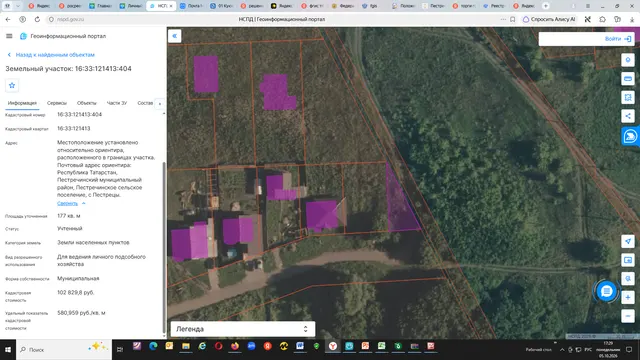Open the Windows Start menu
Image resolution: width=640 pixels, height=360 pixels.
click(8, 350)
